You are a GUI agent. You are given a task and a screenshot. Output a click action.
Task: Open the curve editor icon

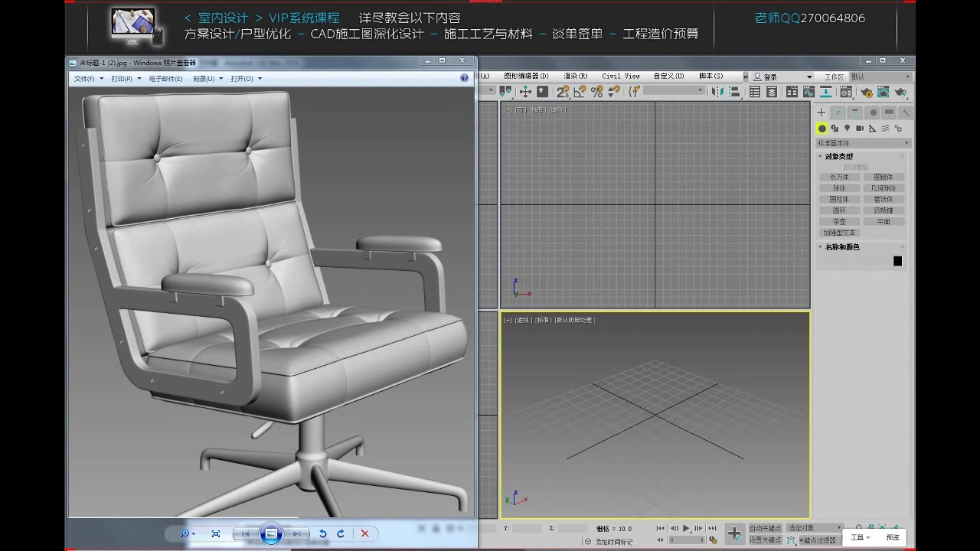(809, 91)
